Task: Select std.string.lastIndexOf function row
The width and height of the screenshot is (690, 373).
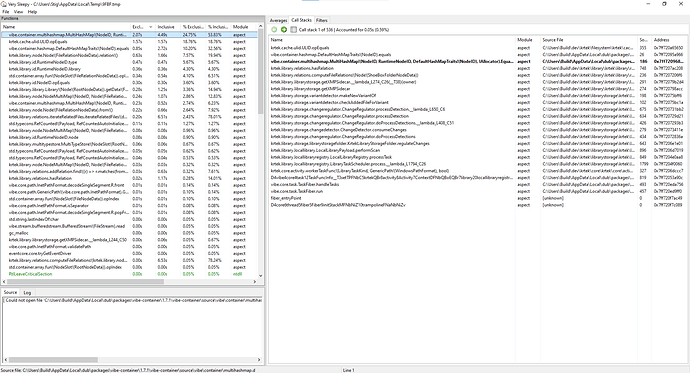Action: (129, 219)
